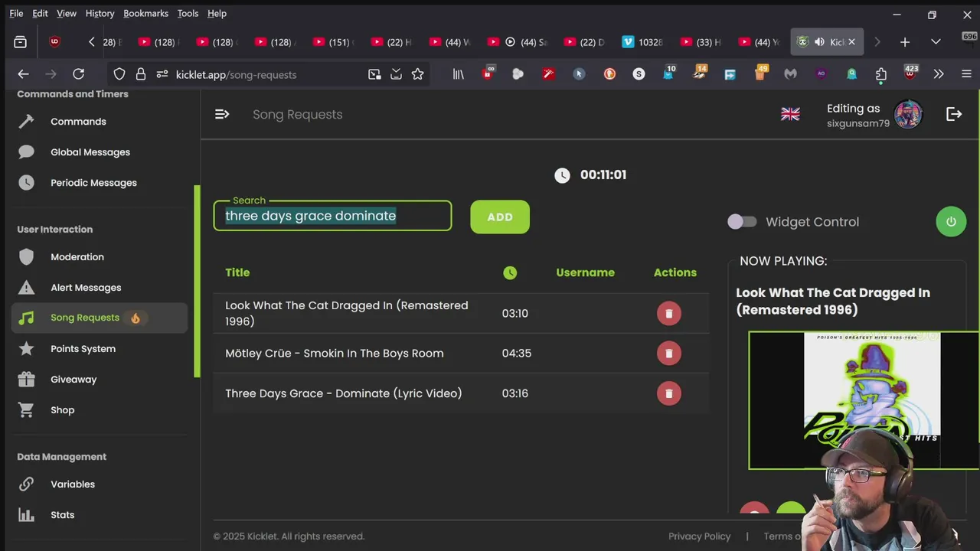Go back with browser back arrow
This screenshot has width=980, height=551.
click(23, 74)
